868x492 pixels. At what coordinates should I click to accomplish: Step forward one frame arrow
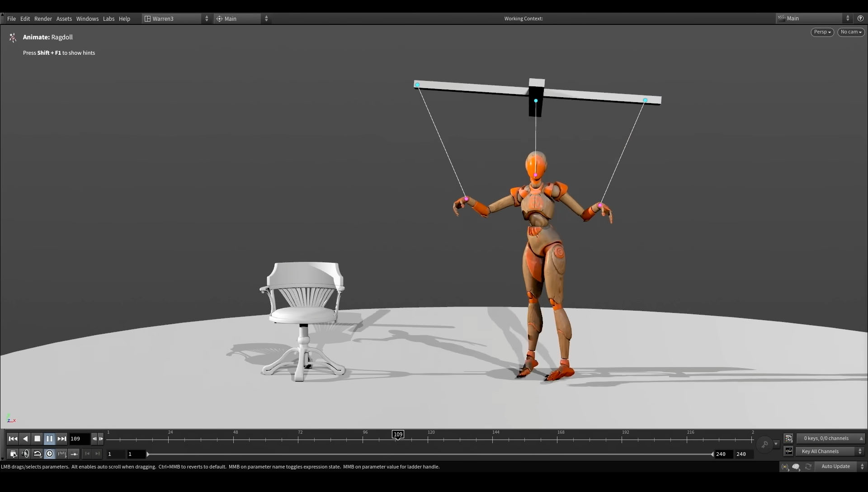point(101,439)
